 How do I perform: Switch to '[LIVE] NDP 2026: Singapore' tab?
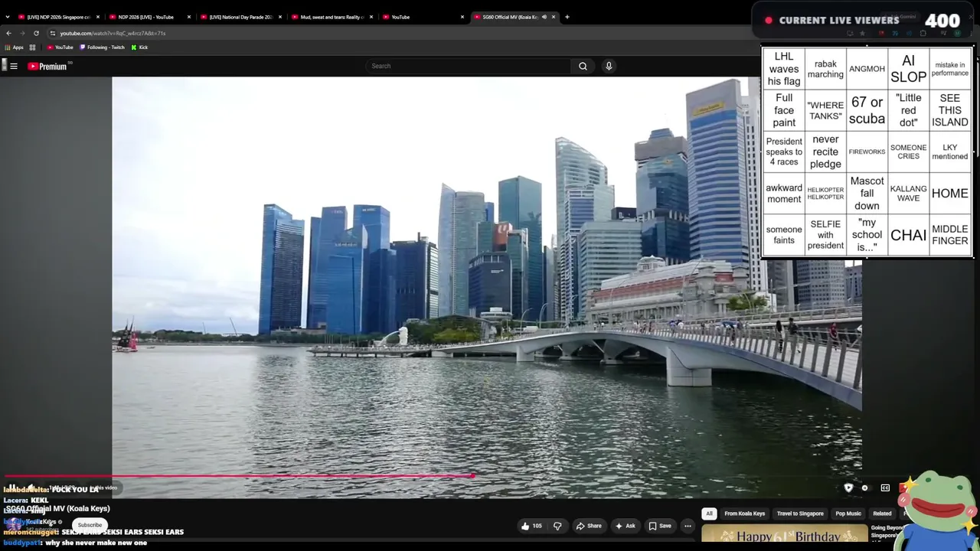click(59, 17)
